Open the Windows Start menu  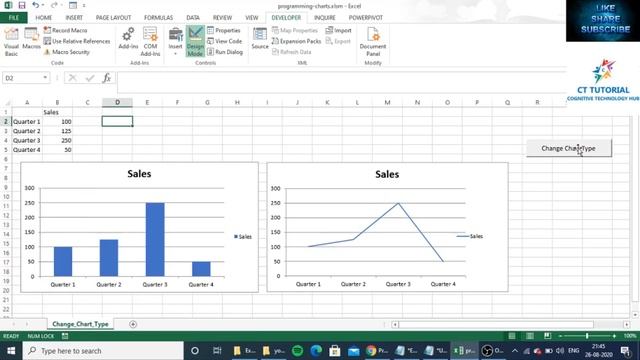(11, 351)
